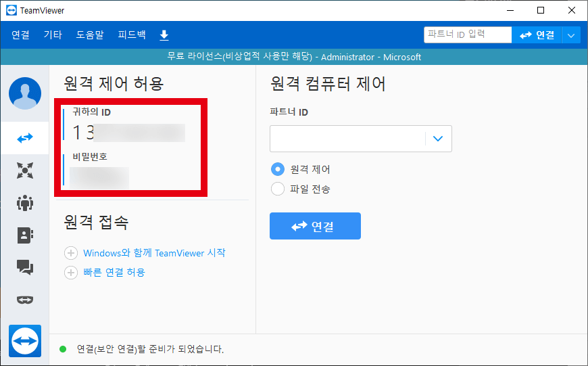Click the '빠른 연결 허용' link
Image resolution: width=588 pixels, height=366 pixels.
[x=114, y=273]
